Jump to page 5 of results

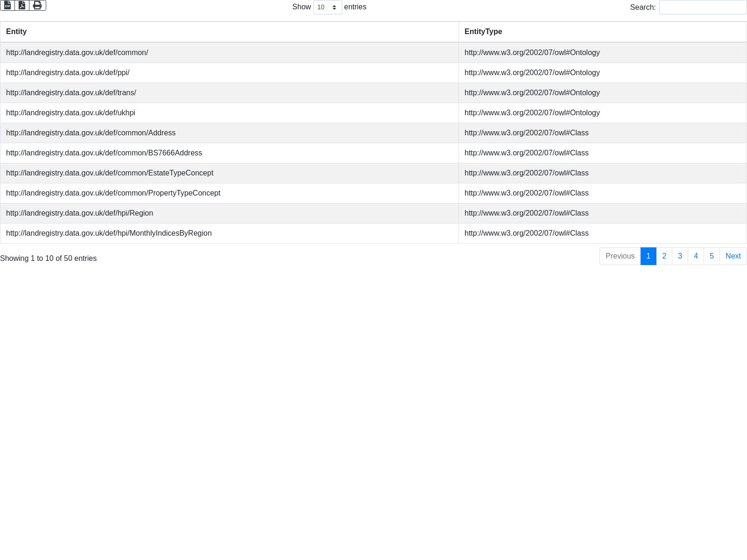(712, 256)
